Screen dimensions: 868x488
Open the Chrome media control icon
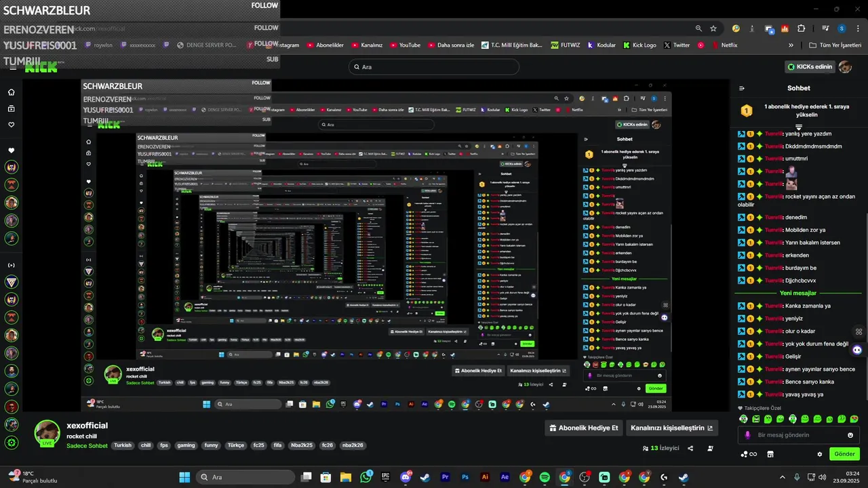pyautogui.click(x=825, y=28)
